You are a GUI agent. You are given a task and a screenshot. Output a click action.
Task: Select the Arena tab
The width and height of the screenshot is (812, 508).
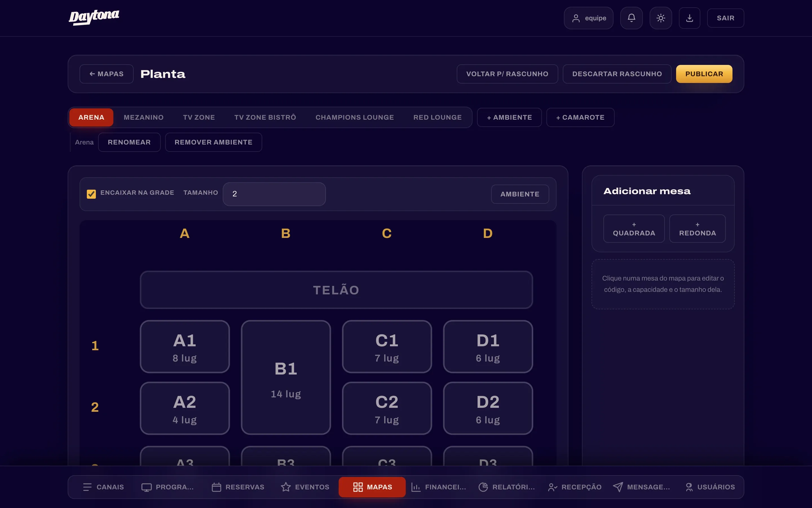coord(91,117)
